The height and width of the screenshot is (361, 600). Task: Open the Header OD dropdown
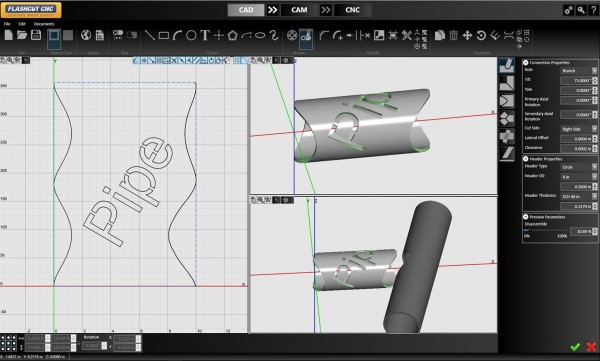[x=579, y=177]
